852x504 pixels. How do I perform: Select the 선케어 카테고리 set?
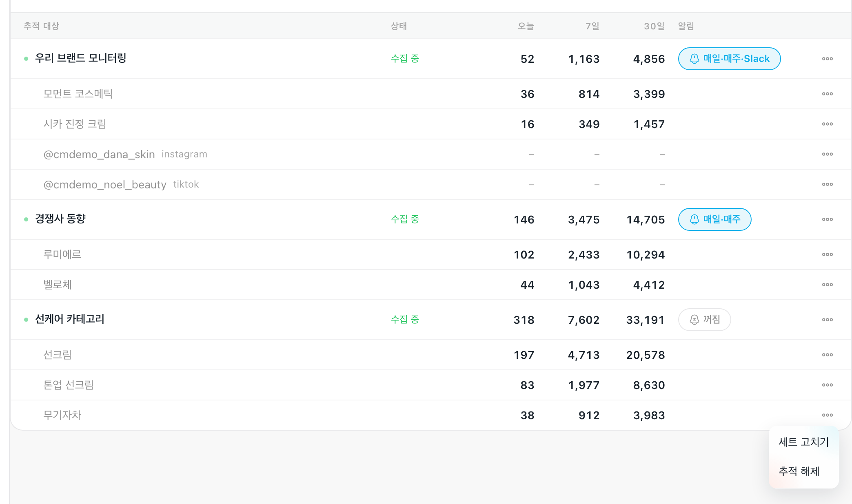pos(69,319)
